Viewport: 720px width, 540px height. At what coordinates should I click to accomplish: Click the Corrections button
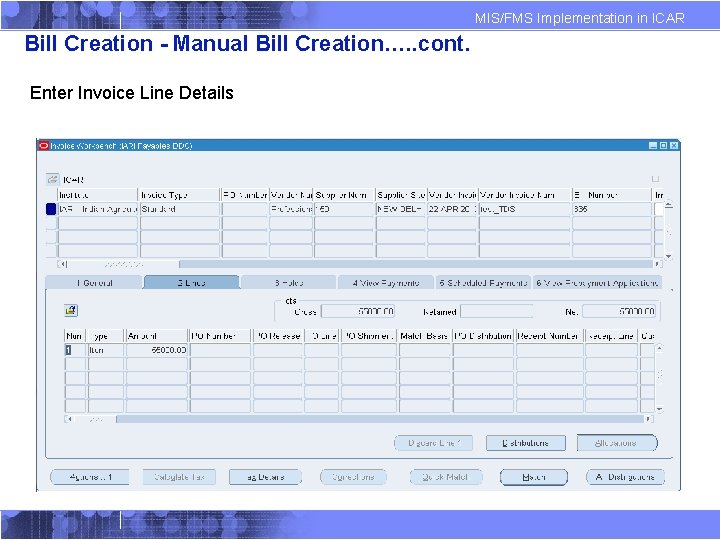coord(353,477)
